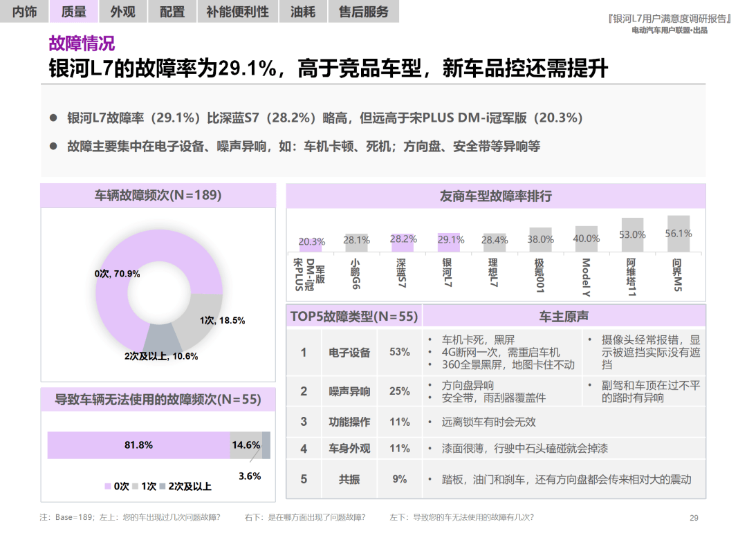
Task: Click the 3.6% callout value
Action: tap(250, 476)
